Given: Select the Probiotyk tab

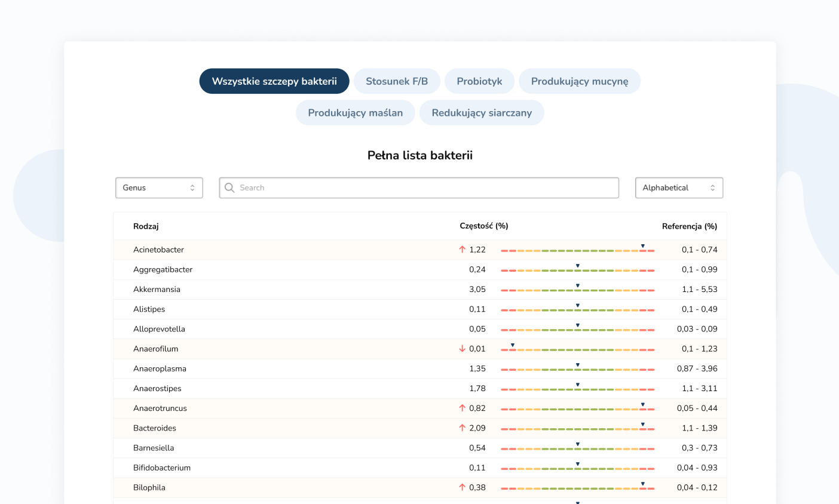Looking at the screenshot, I should point(479,81).
